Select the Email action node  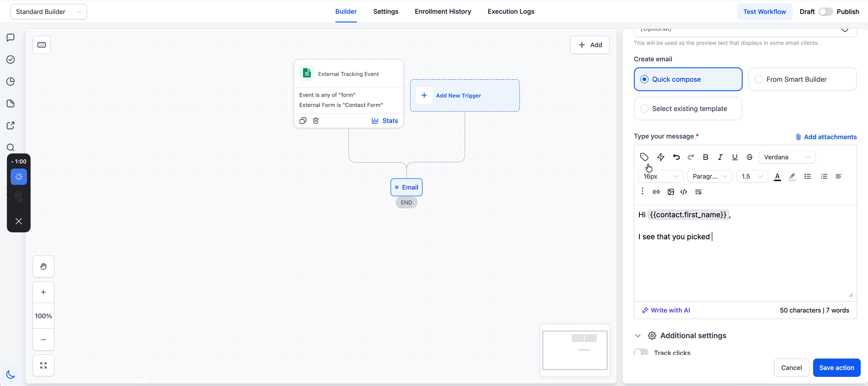point(407,187)
